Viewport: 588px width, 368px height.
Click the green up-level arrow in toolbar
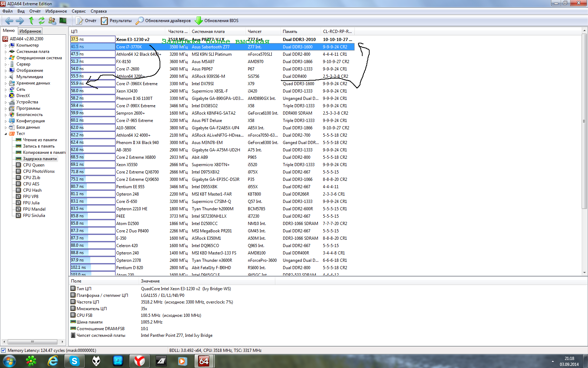[31, 21]
